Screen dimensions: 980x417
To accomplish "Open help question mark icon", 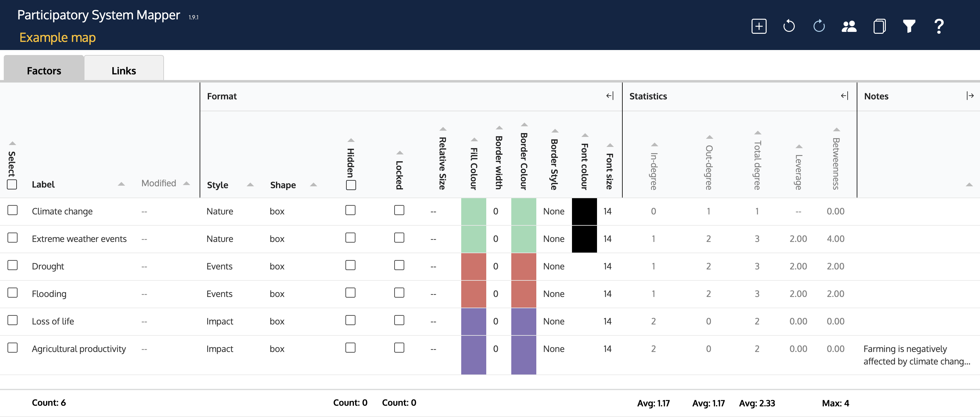I will pyautogui.click(x=938, y=26).
